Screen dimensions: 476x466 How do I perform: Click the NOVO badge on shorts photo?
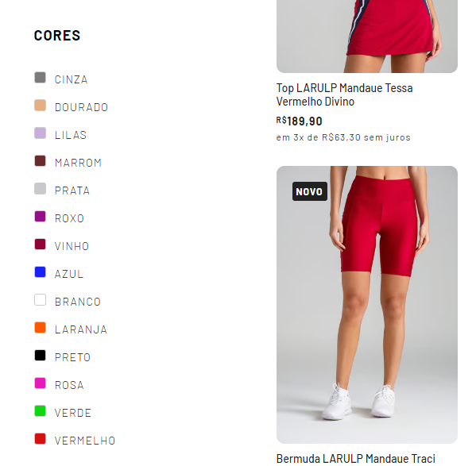(x=310, y=191)
